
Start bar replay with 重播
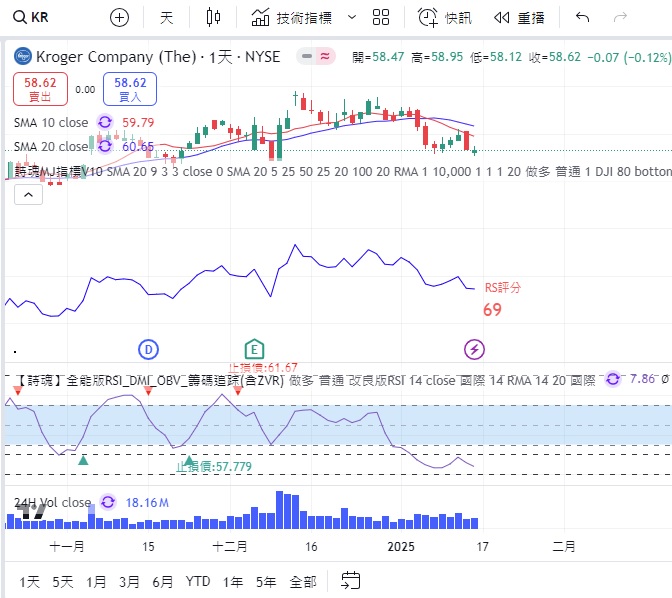point(519,18)
